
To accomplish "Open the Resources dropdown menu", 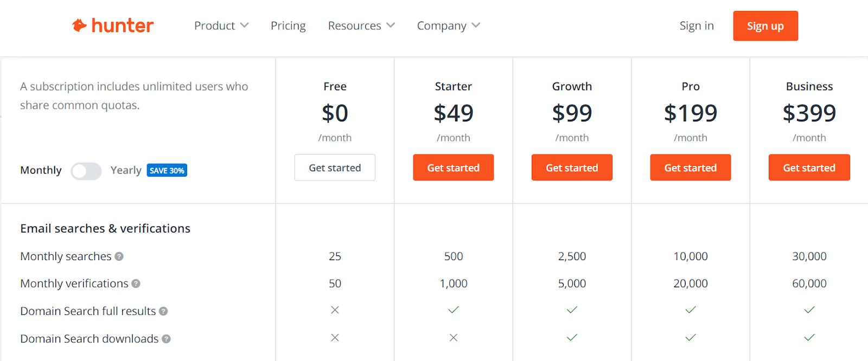I will [x=361, y=25].
